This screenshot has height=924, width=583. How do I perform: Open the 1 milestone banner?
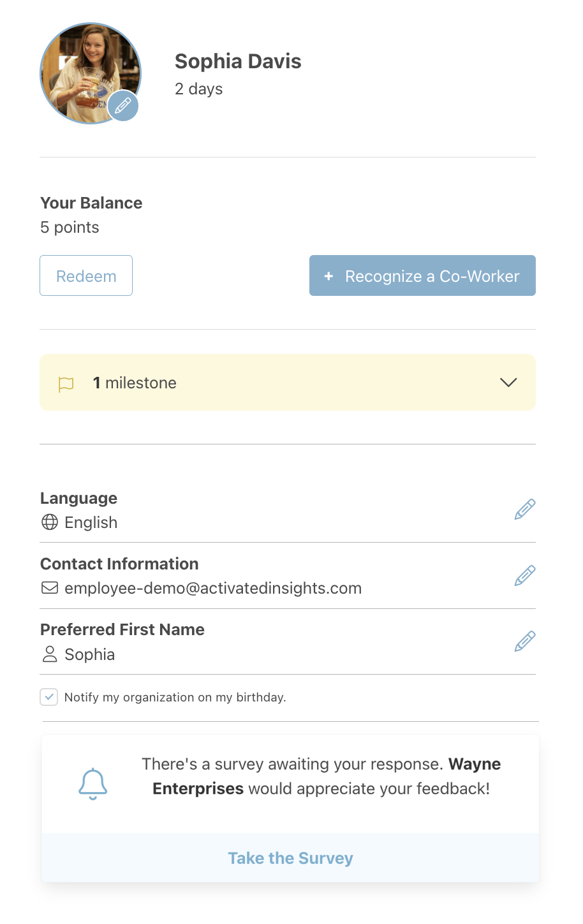pyautogui.click(x=288, y=383)
